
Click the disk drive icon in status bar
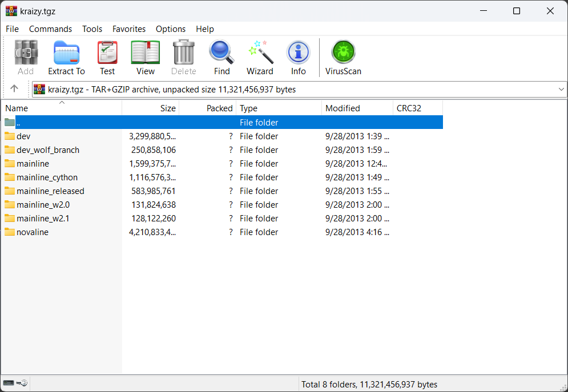click(9, 383)
